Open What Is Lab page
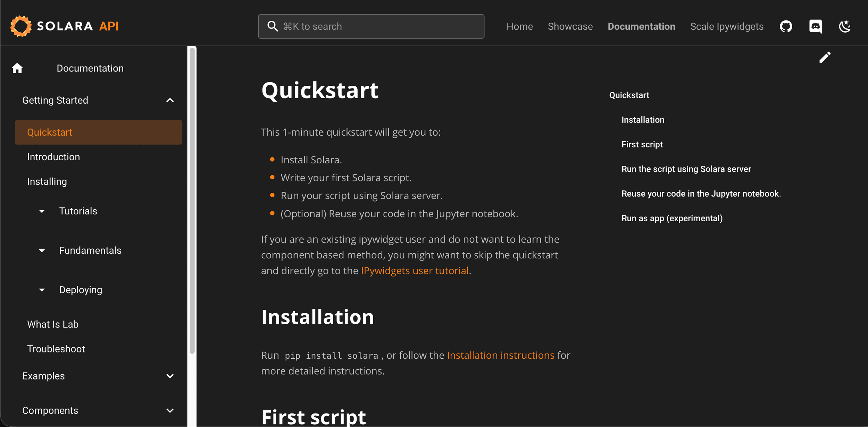 53,324
